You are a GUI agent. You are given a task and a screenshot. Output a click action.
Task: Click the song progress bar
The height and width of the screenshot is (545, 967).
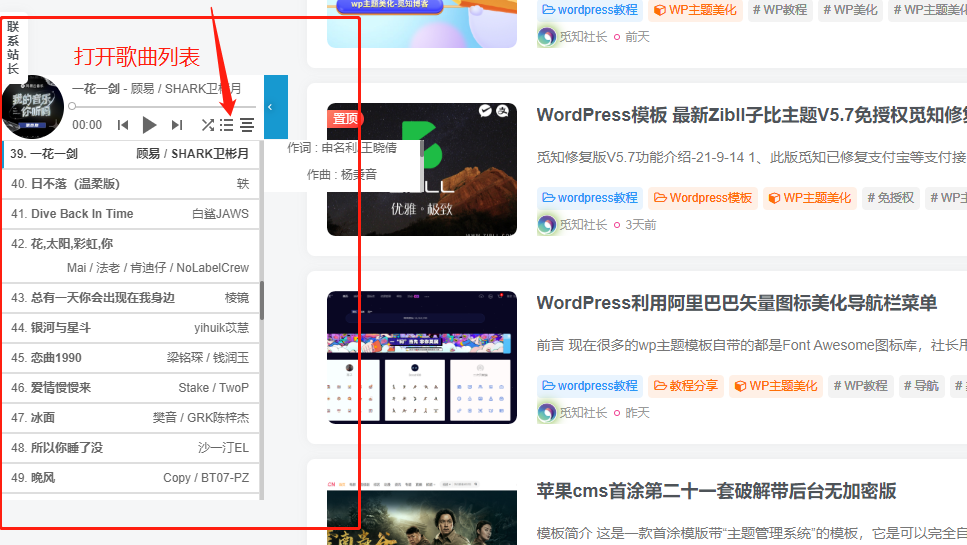pyautogui.click(x=163, y=106)
